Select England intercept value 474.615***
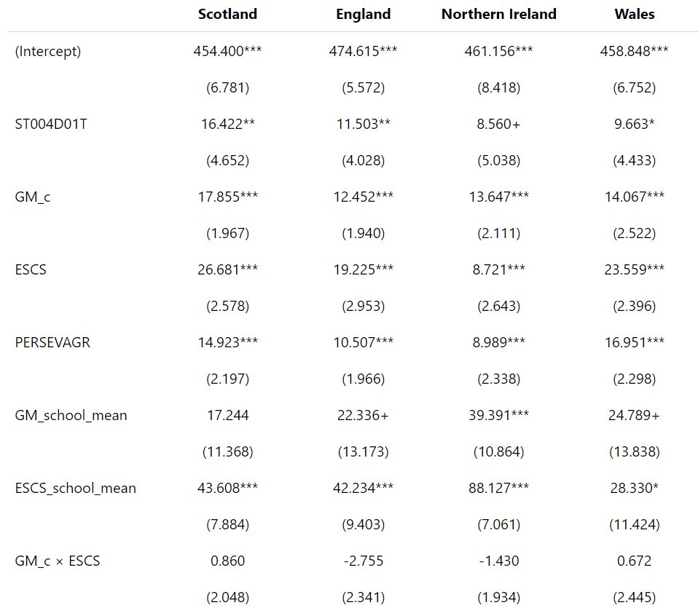 click(363, 51)
